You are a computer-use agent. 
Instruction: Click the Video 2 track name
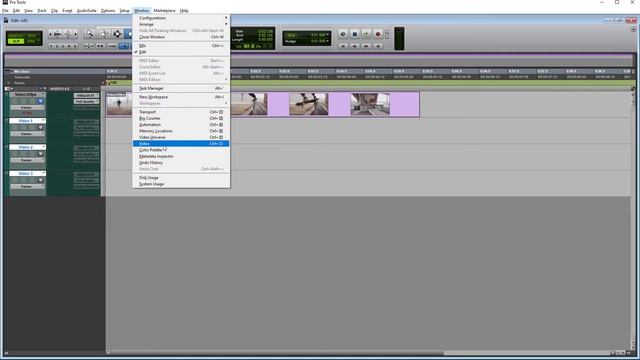25,147
